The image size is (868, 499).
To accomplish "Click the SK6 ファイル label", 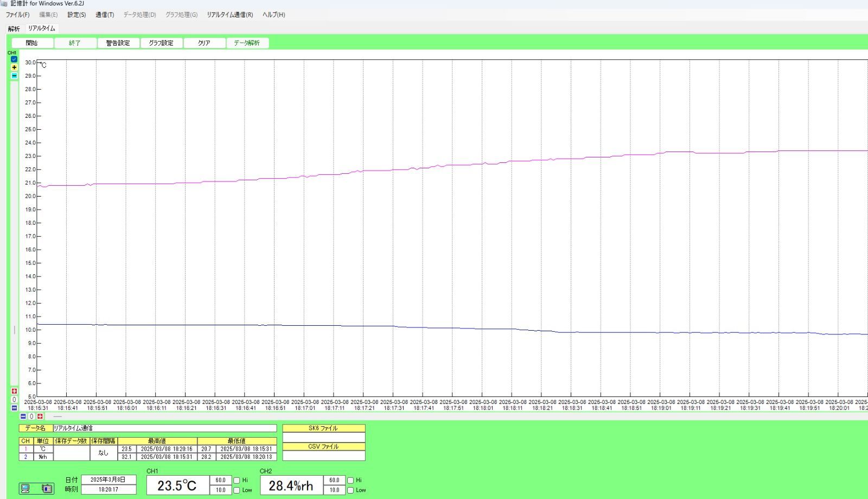I will pos(324,428).
